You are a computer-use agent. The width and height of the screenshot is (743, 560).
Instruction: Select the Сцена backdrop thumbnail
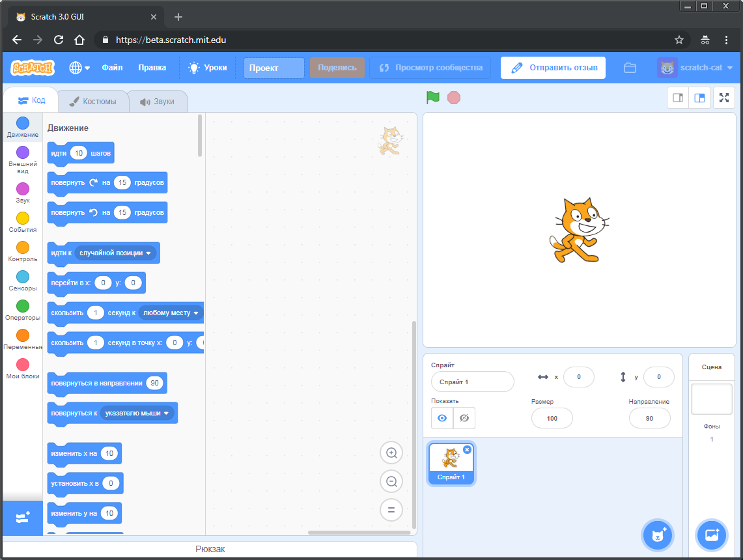pyautogui.click(x=711, y=399)
